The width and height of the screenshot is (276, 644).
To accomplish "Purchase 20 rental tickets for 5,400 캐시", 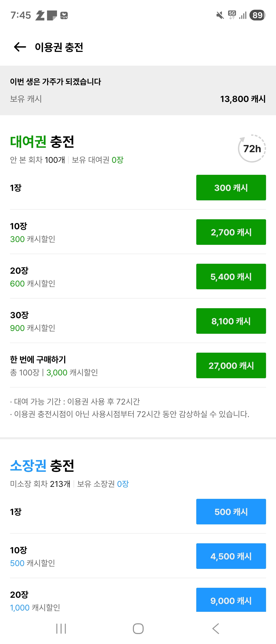I will point(231,277).
